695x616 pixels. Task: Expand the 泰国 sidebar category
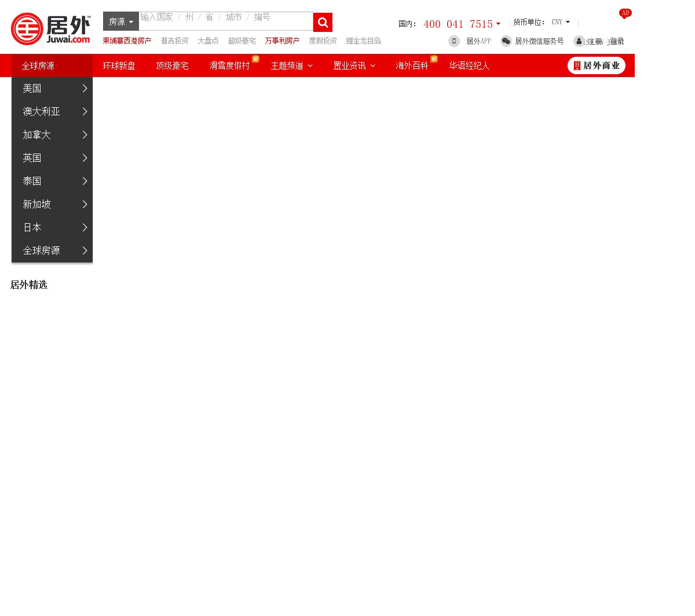pos(52,181)
